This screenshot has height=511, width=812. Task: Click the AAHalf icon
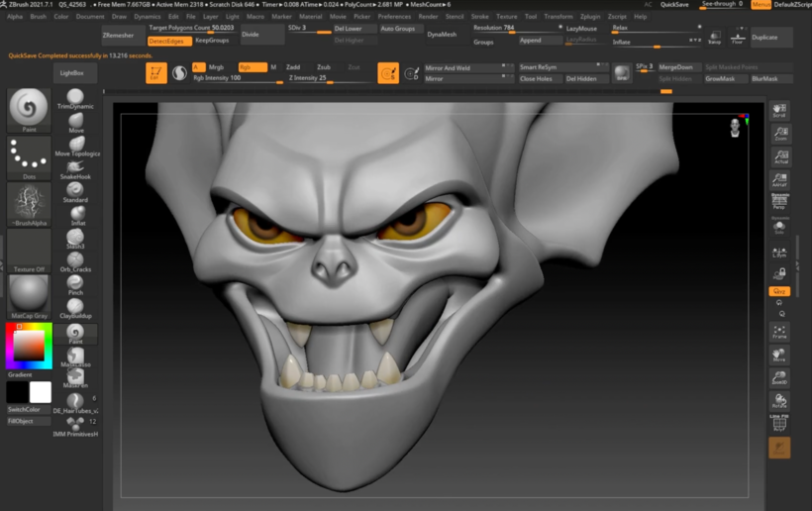coord(779,179)
